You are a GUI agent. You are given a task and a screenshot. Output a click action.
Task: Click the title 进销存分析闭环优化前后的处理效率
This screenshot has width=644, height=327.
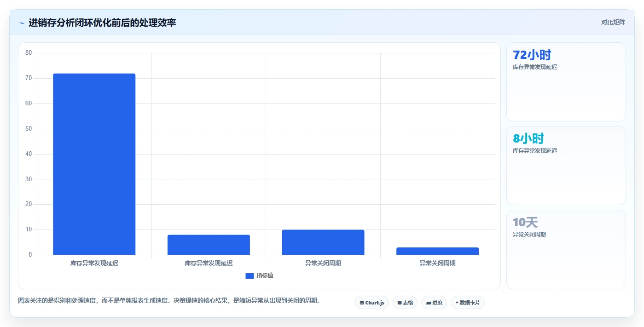[x=102, y=23]
